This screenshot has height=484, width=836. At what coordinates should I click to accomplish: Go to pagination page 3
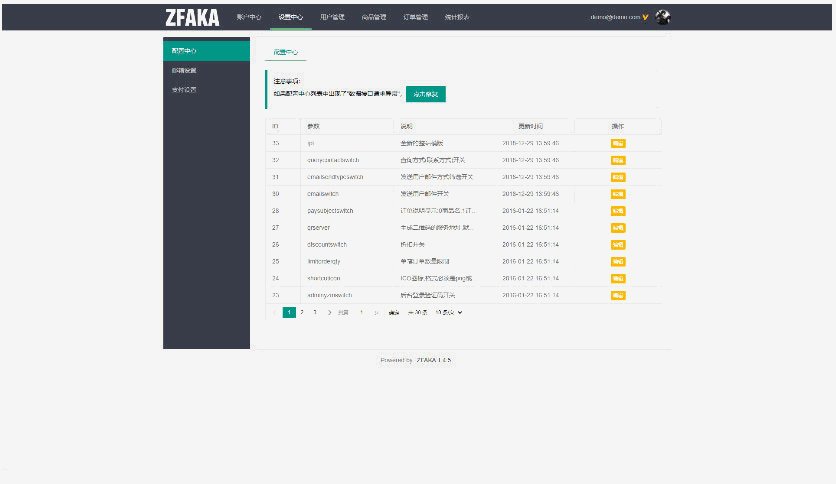(315, 312)
